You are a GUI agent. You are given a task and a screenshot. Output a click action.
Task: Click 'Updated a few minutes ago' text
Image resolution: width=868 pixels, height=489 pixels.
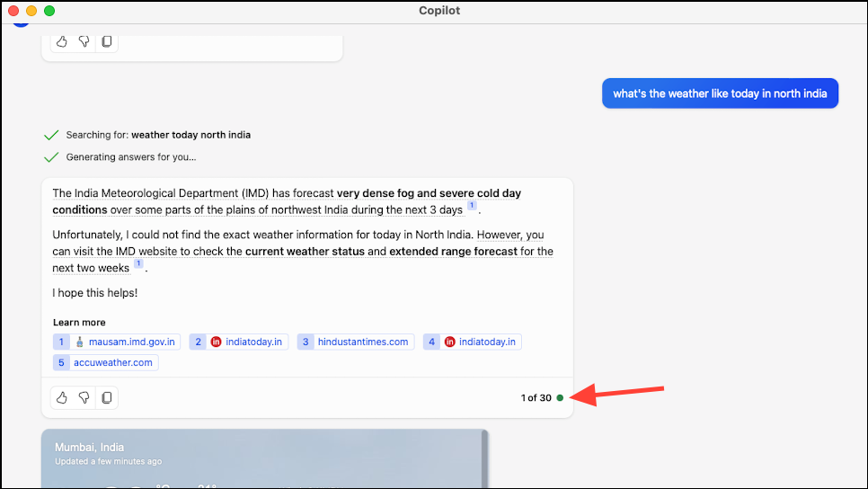pyautogui.click(x=109, y=461)
